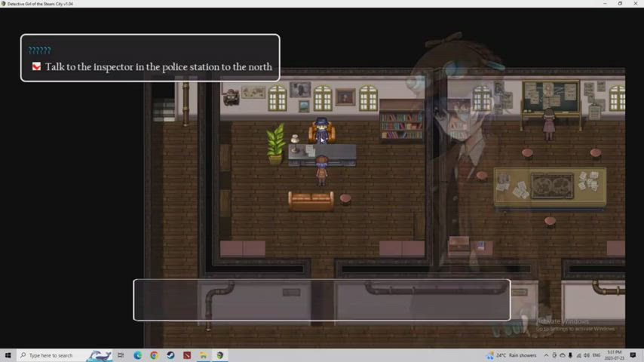
Task: Click the microphone tray icon
Action: pos(570,355)
